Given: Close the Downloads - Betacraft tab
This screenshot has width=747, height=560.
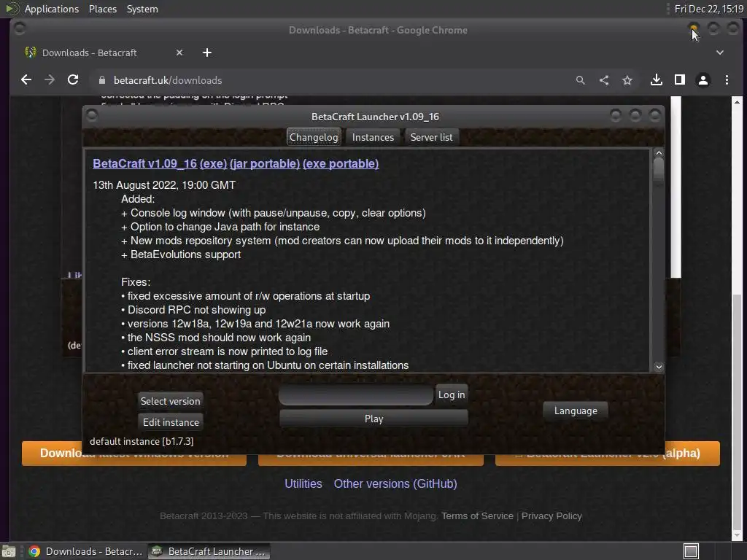Looking at the screenshot, I should tap(179, 52).
